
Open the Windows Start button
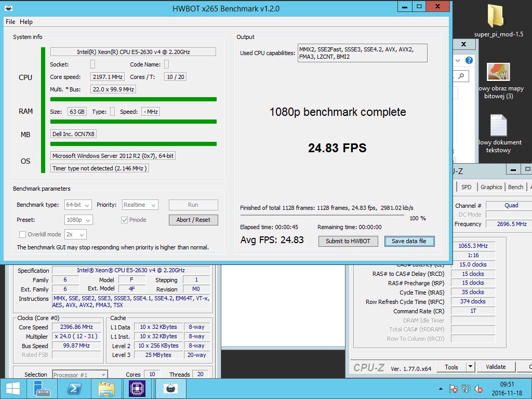(x=13, y=389)
